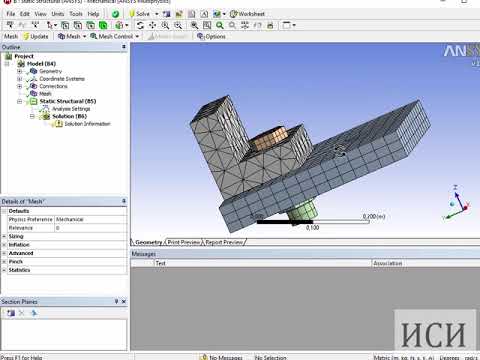This screenshot has height=360, width=480.
Task: Close the Section Planes panel
Action: pyautogui.click(x=124, y=302)
